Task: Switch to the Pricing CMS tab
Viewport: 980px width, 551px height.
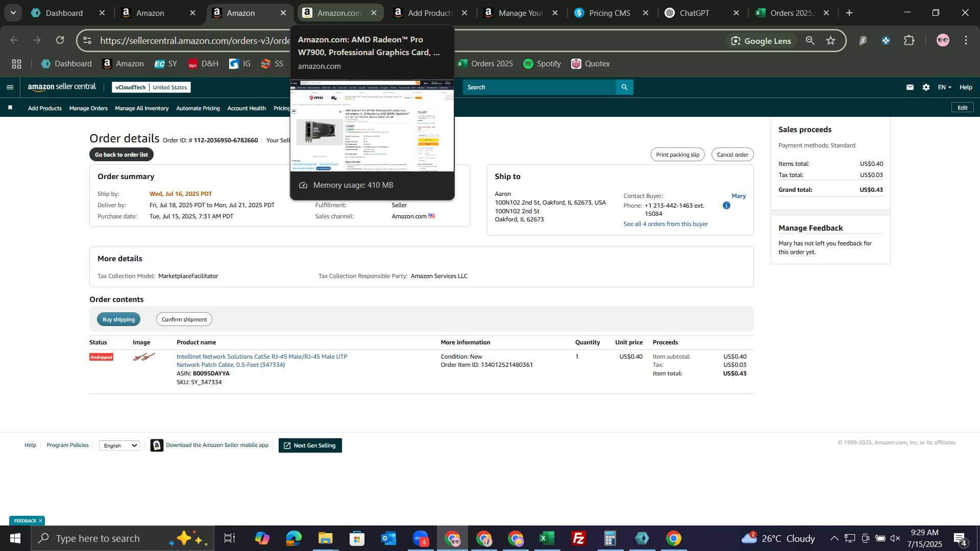Action: 609,13
